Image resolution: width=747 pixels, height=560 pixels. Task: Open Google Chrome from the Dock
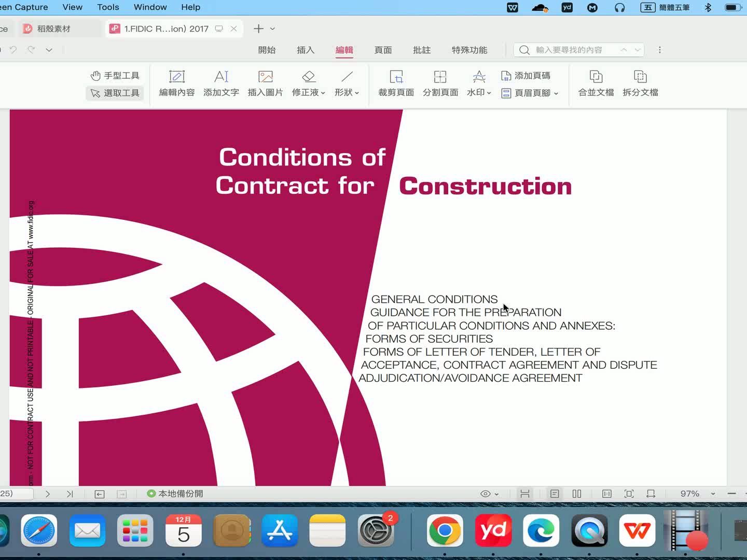[x=445, y=530]
